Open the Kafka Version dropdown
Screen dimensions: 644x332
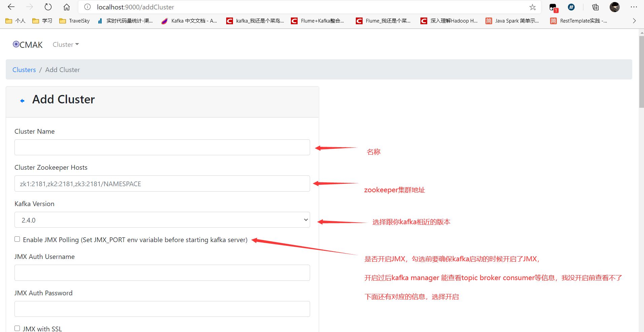[x=162, y=220]
